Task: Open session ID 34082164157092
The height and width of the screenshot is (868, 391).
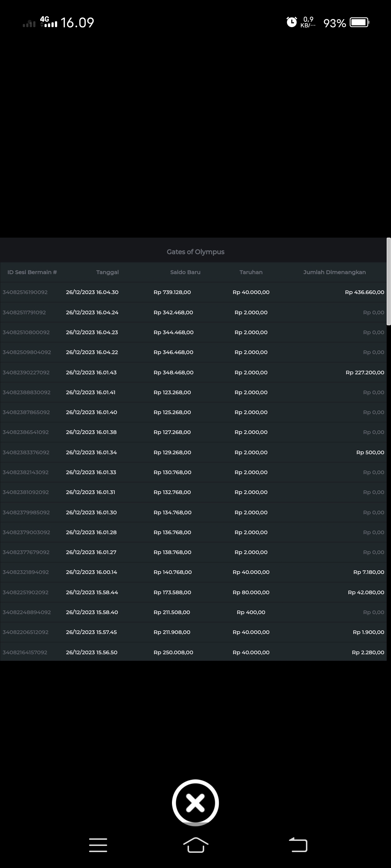Action: pyautogui.click(x=25, y=652)
